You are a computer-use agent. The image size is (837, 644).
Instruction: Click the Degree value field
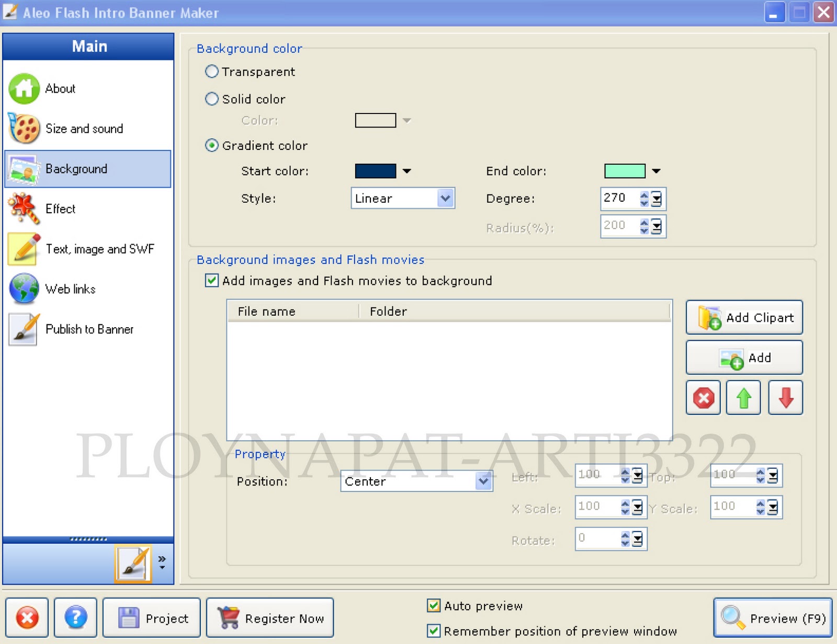click(x=619, y=198)
